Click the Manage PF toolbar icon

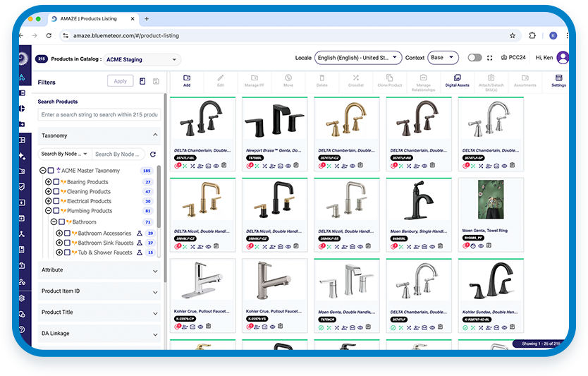(255, 78)
